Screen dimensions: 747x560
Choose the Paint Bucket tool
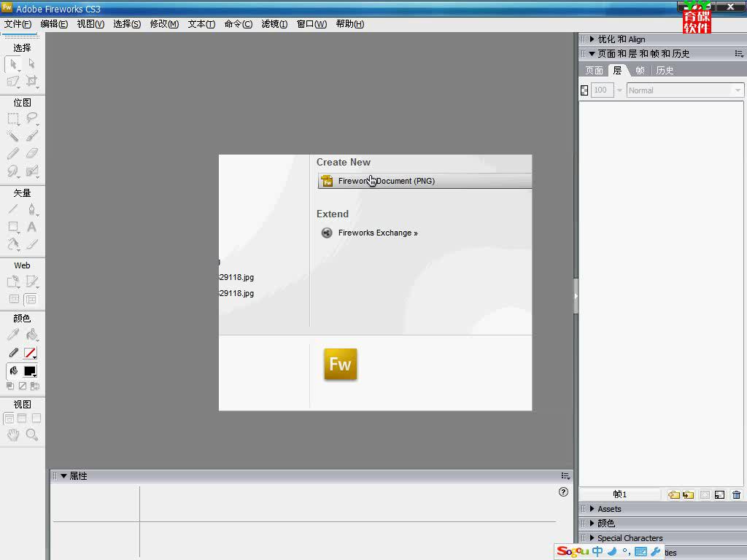pyautogui.click(x=31, y=335)
